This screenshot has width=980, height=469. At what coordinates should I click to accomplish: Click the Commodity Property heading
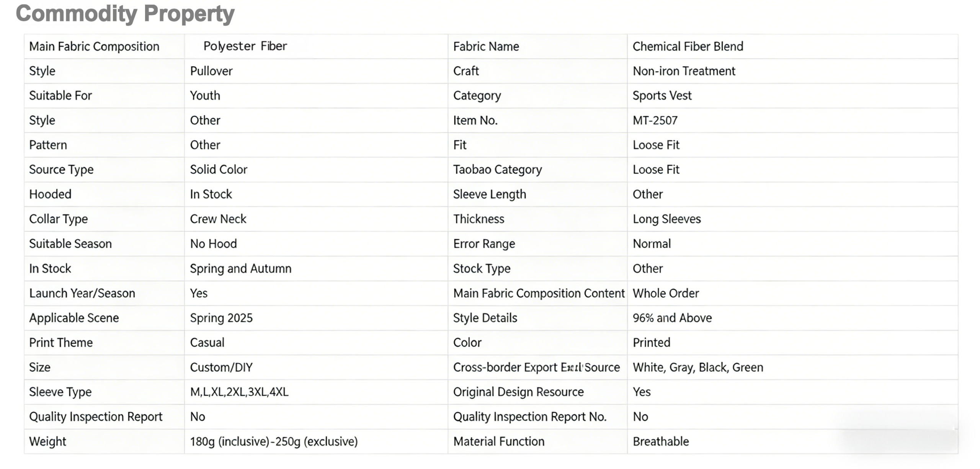[125, 14]
